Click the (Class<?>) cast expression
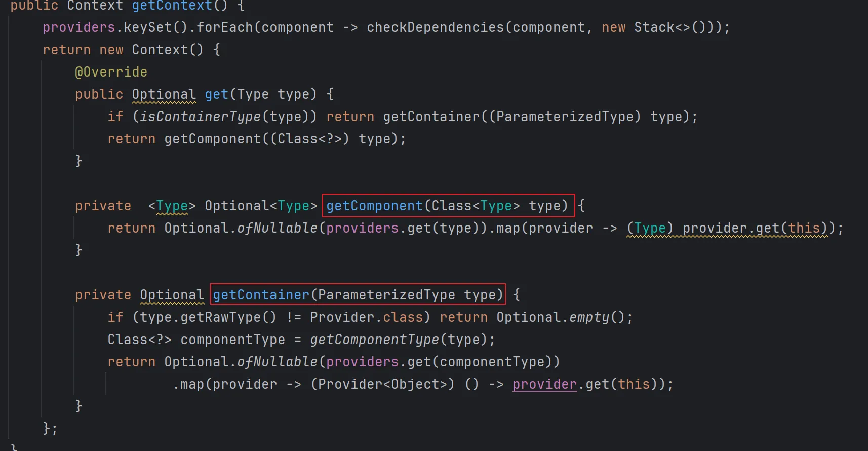 (309, 139)
